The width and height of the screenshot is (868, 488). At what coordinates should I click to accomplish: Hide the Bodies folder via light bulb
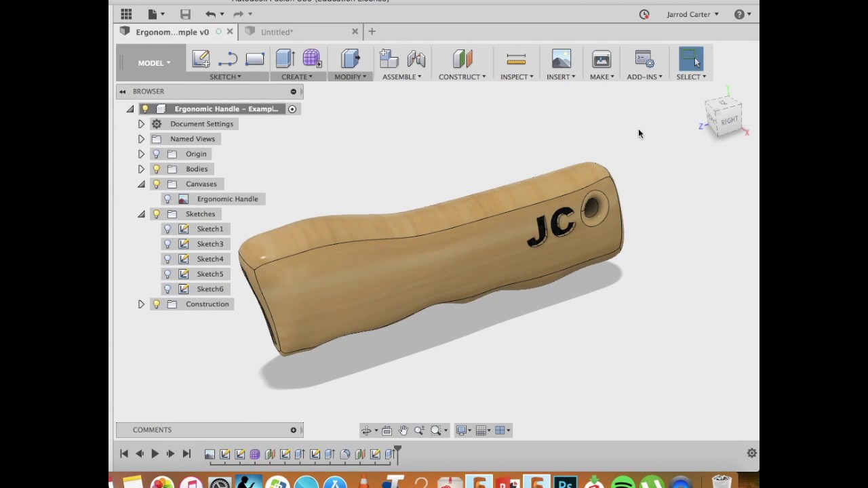[x=157, y=169]
